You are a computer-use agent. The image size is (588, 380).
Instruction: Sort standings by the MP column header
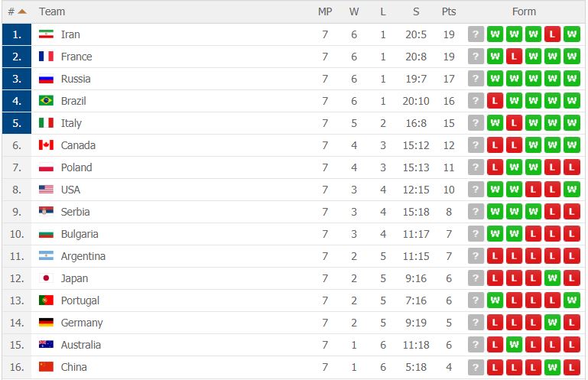tap(325, 11)
